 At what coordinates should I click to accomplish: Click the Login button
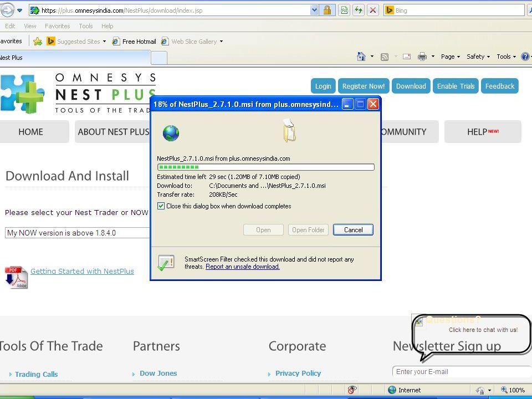click(x=323, y=86)
